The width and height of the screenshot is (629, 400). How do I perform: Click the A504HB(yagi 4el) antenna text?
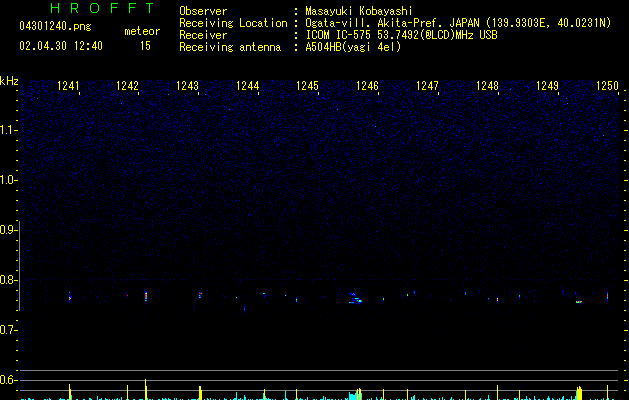[353, 47]
